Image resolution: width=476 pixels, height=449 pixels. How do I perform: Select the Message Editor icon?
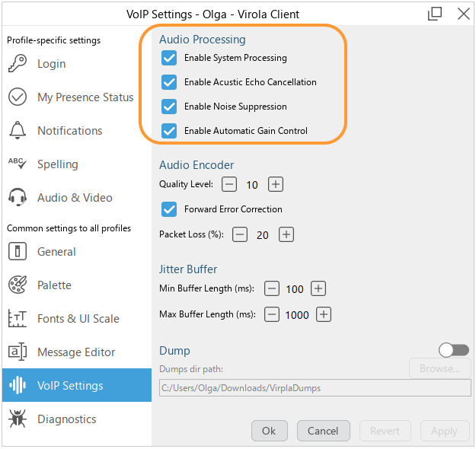[18, 352]
